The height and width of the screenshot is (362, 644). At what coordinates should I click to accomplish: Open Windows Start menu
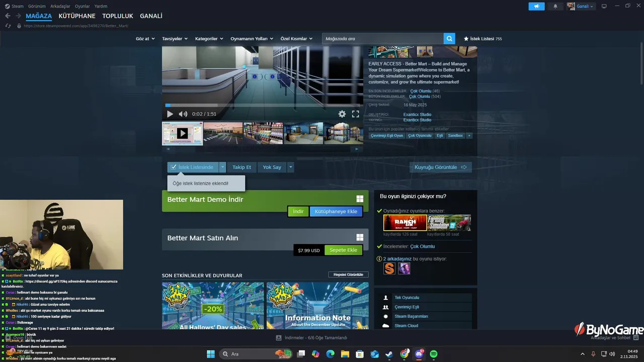pyautogui.click(x=211, y=354)
